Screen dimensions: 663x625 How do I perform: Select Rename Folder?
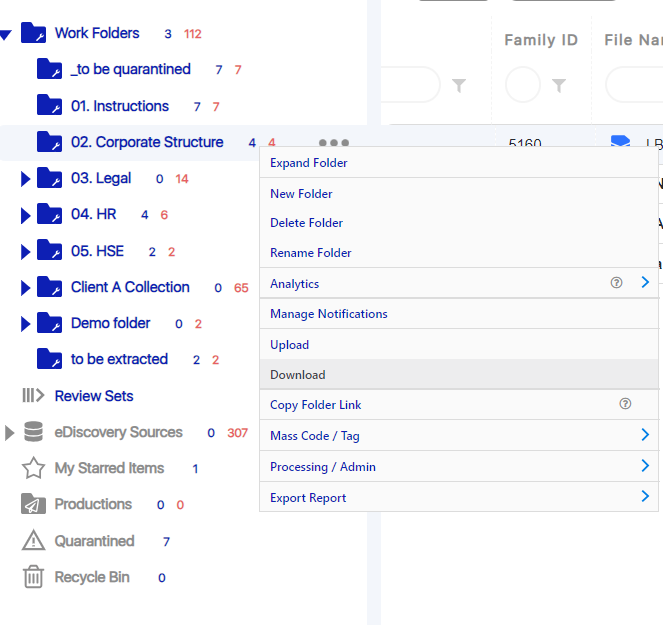click(x=459, y=253)
